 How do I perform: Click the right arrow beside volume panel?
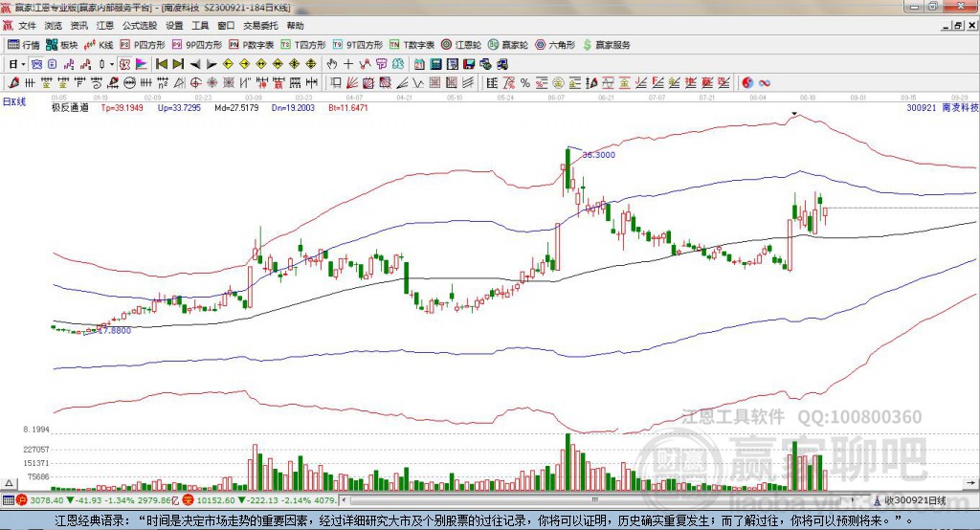(970, 483)
